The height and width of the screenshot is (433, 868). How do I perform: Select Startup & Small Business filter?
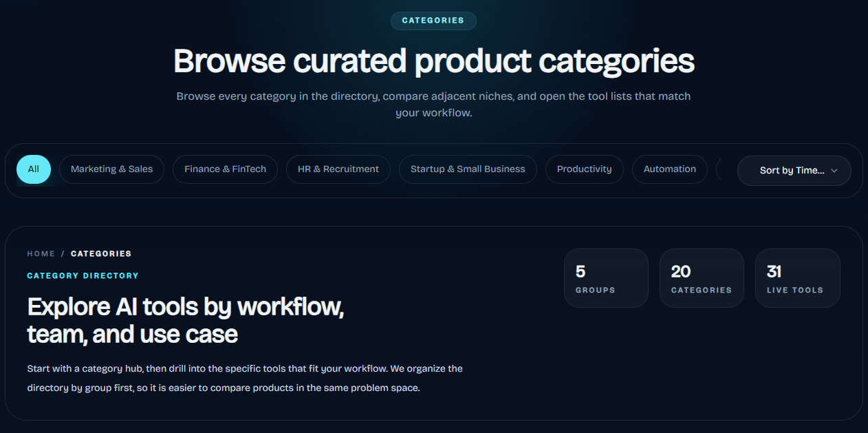(468, 169)
